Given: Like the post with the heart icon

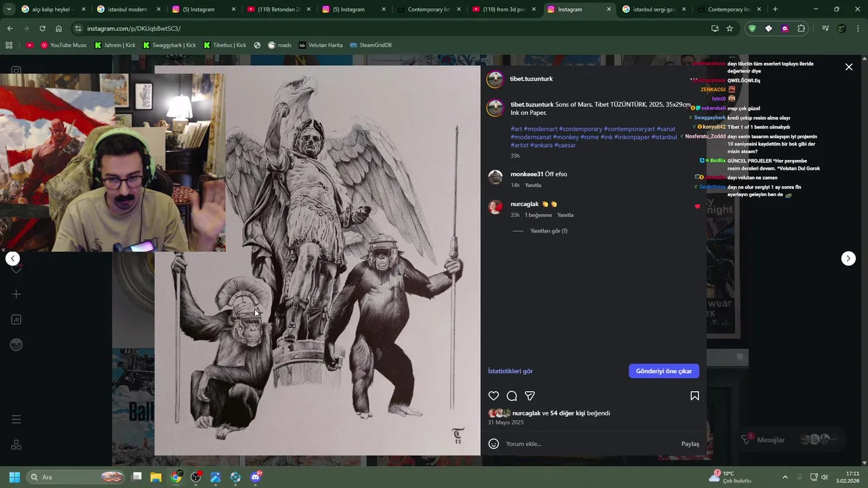Looking at the screenshot, I should (494, 396).
